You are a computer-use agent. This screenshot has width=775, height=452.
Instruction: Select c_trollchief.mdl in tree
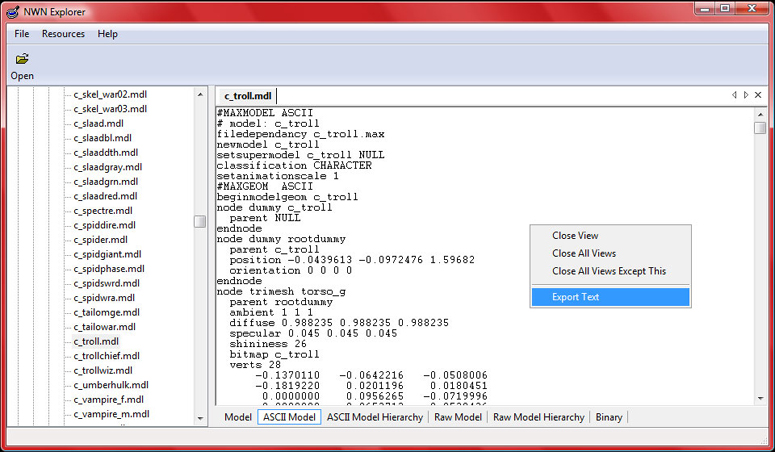coord(106,356)
